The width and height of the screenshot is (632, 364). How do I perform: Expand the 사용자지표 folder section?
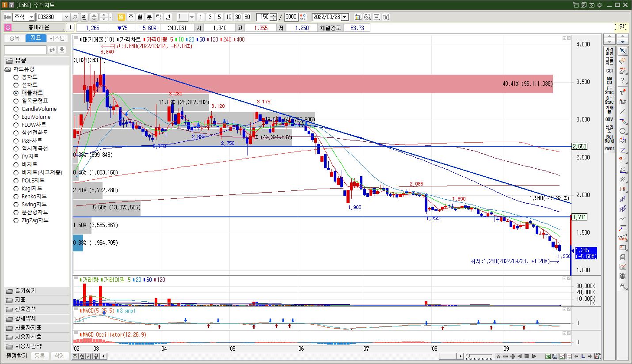[37, 328]
